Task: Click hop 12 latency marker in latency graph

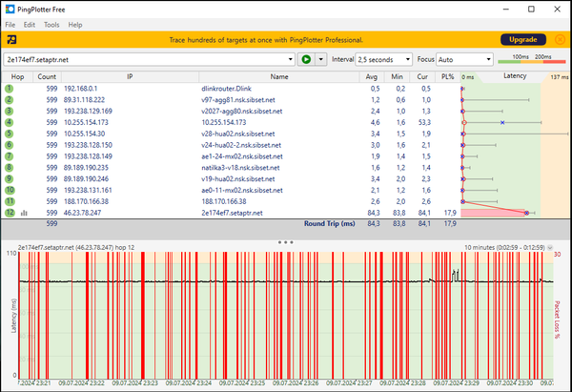Action: pos(526,213)
